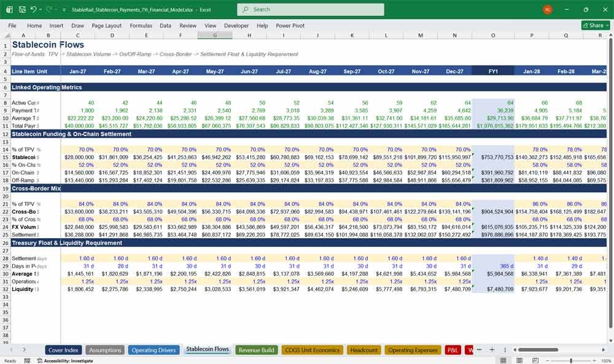614x364 pixels.
Task: Click the Dec-27 header cell
Action: (x=454, y=71)
